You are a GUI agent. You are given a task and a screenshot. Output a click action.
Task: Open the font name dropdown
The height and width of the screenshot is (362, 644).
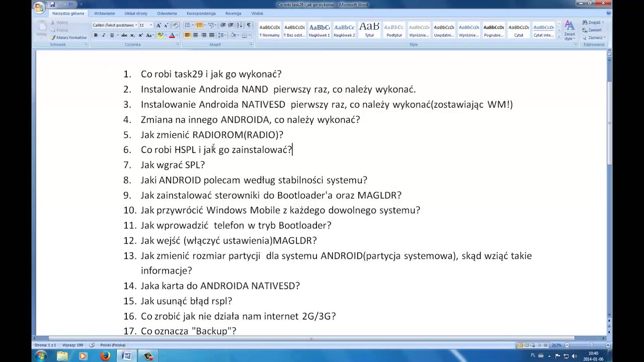[x=136, y=25]
